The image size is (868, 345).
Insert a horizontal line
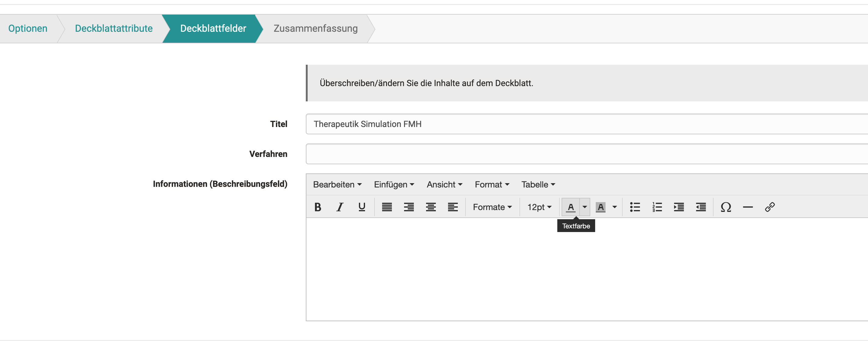click(748, 207)
